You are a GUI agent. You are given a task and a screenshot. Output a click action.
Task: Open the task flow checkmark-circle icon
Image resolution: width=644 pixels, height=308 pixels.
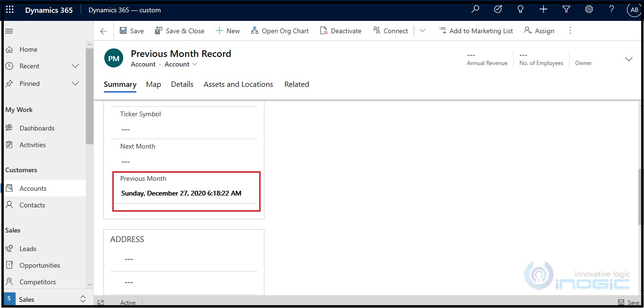(498, 9)
